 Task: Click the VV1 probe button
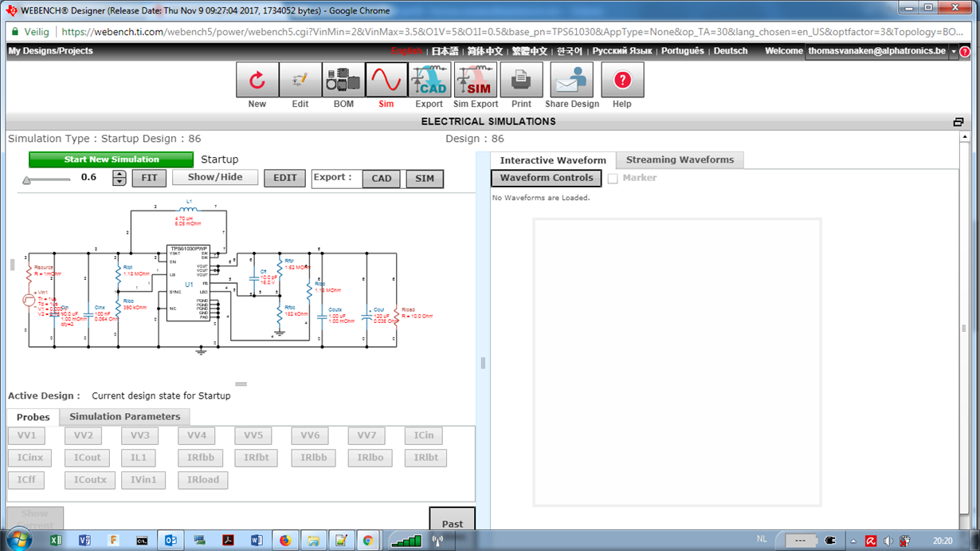(x=26, y=435)
